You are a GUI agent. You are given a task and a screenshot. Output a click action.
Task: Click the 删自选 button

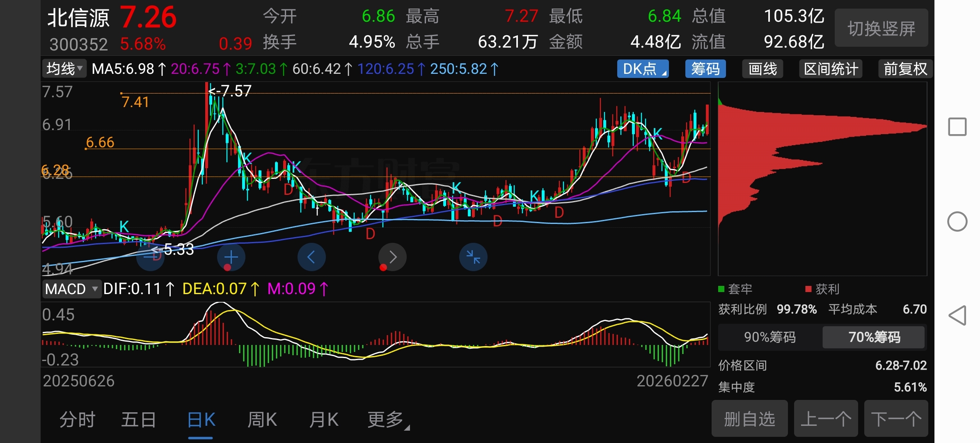coord(749,419)
